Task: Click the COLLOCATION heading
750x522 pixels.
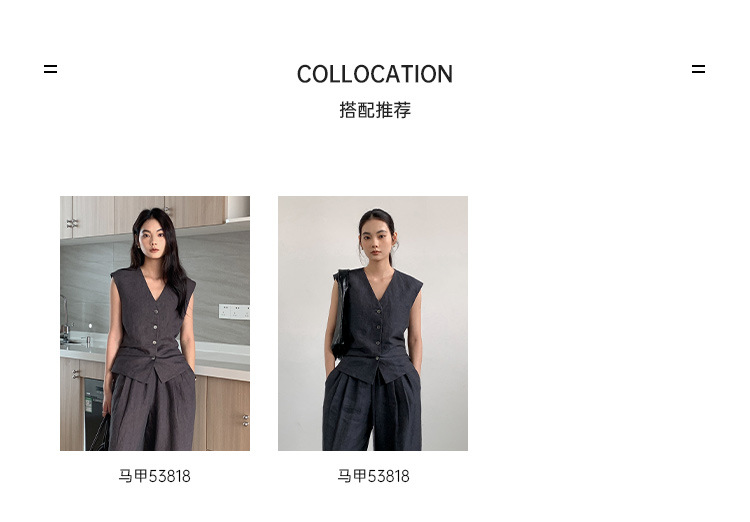Action: coord(375,74)
